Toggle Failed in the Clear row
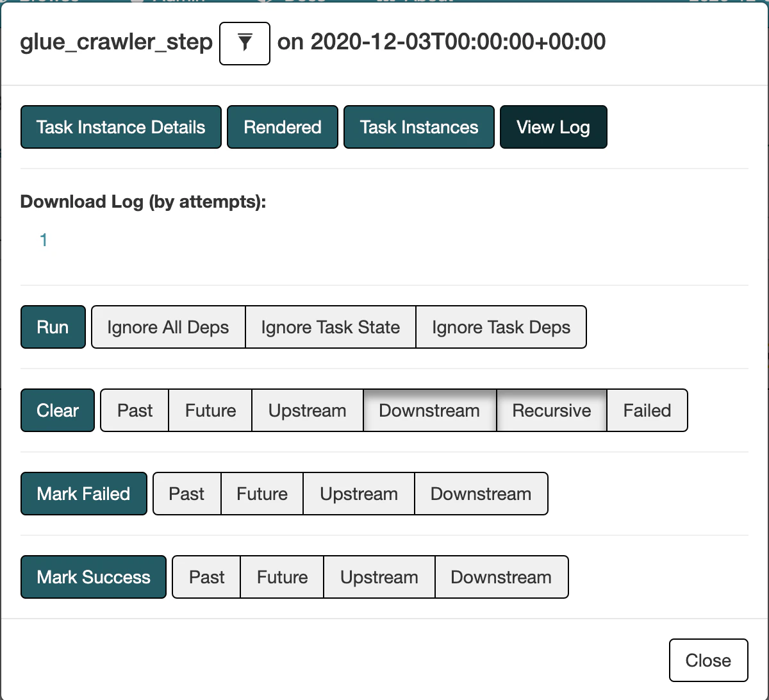The width and height of the screenshot is (769, 700). point(647,410)
